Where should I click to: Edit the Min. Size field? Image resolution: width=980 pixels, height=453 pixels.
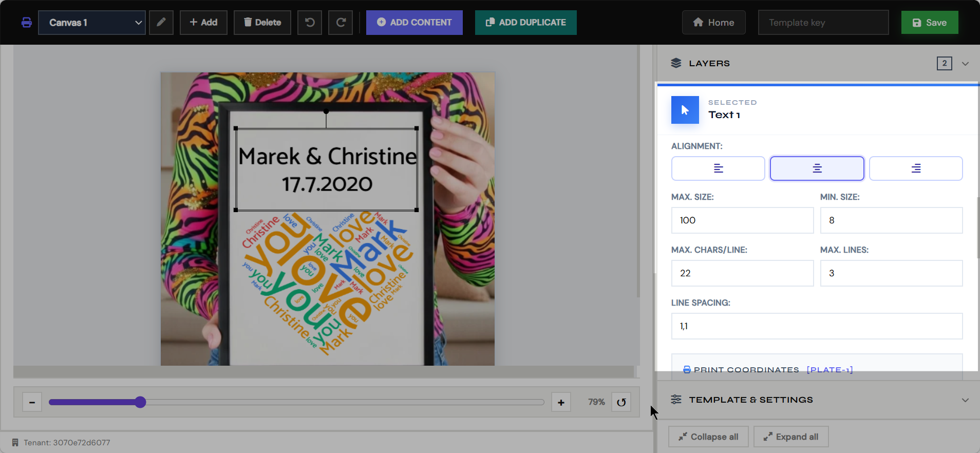coord(892,220)
